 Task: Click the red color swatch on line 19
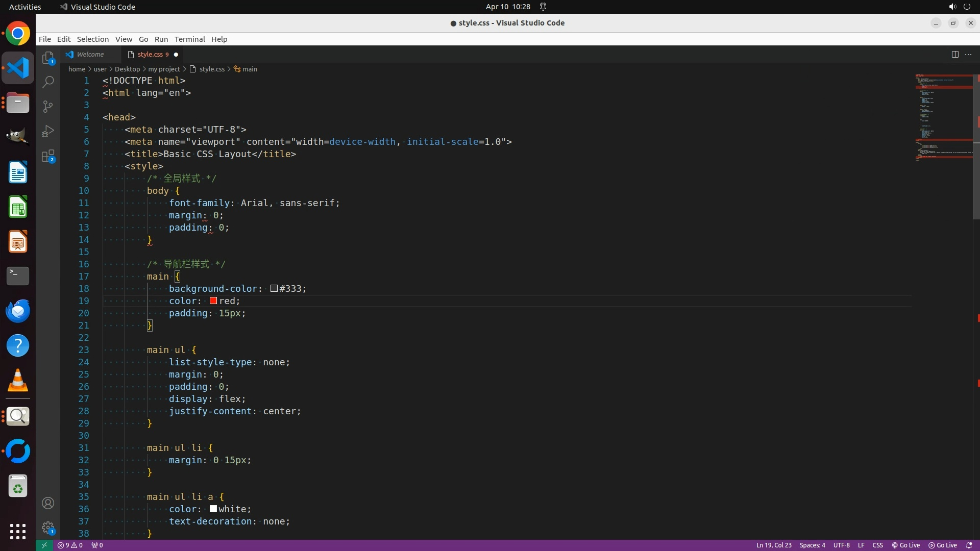pyautogui.click(x=213, y=301)
